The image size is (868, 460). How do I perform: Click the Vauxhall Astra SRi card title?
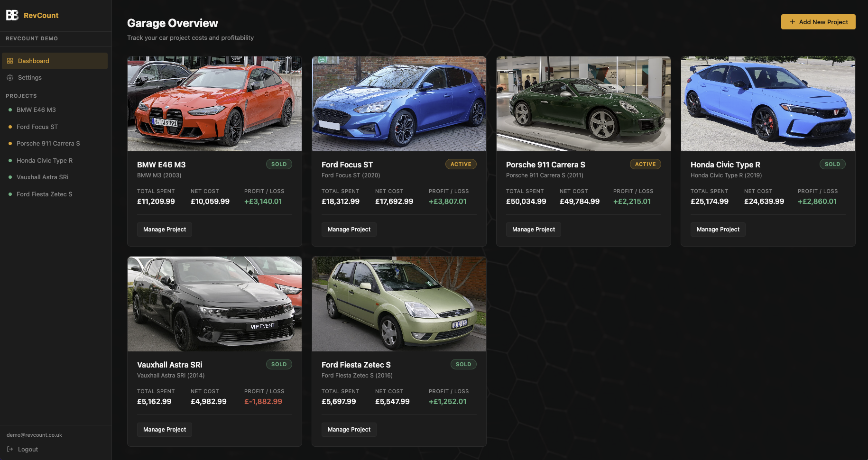tap(169, 365)
